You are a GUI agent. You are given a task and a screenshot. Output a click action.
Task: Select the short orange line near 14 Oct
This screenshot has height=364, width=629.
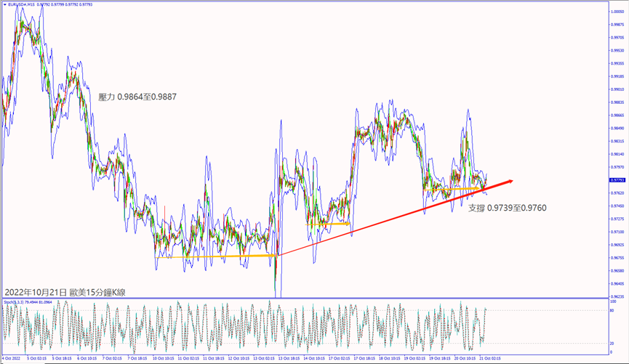[327, 224]
